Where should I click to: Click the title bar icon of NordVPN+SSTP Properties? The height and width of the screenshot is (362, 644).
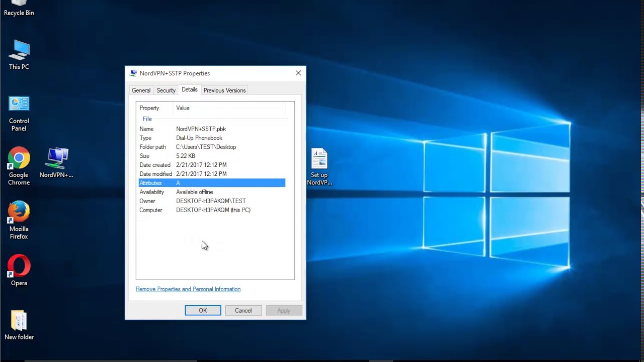point(133,73)
